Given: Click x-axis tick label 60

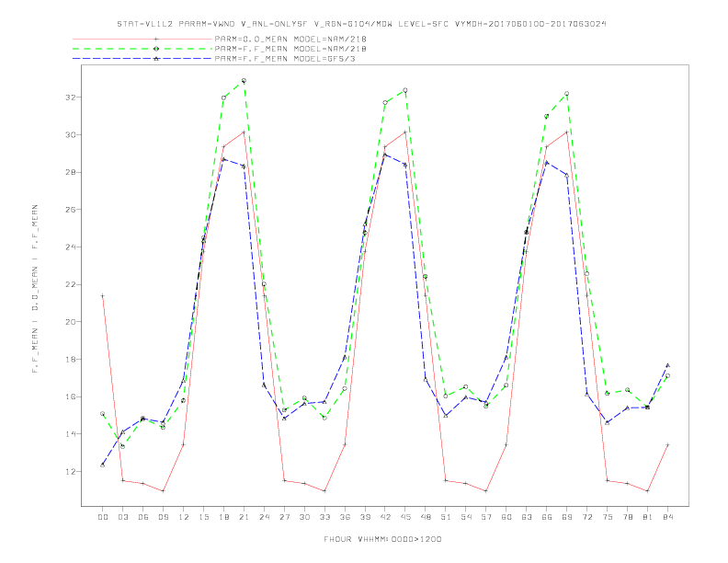Looking at the screenshot, I should [506, 517].
